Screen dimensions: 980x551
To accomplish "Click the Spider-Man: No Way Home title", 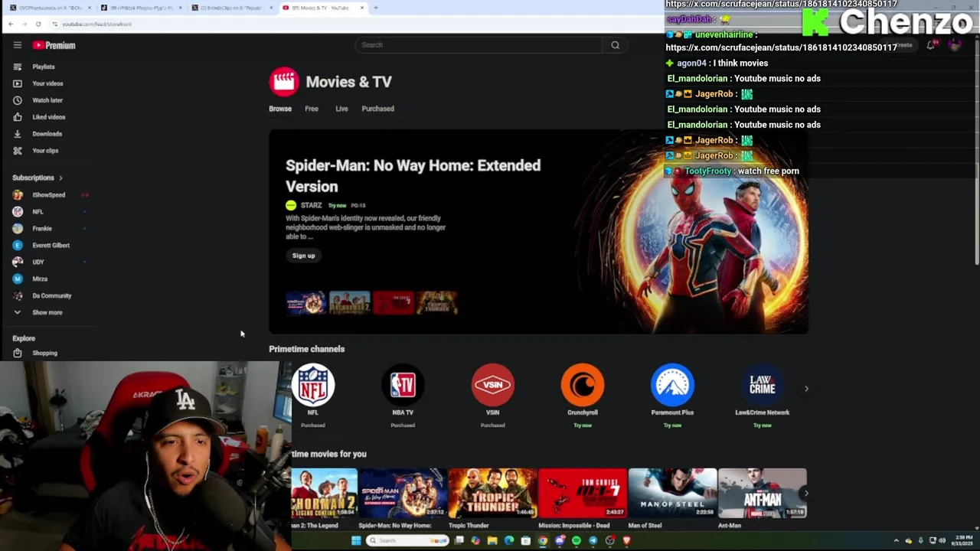I will [413, 176].
